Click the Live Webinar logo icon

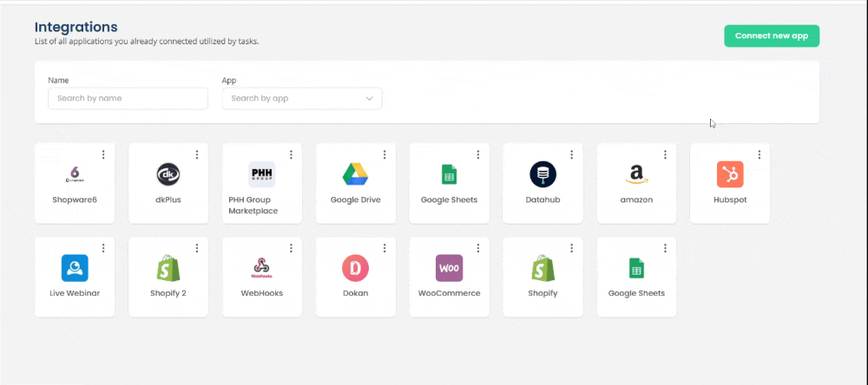pyautogui.click(x=75, y=268)
